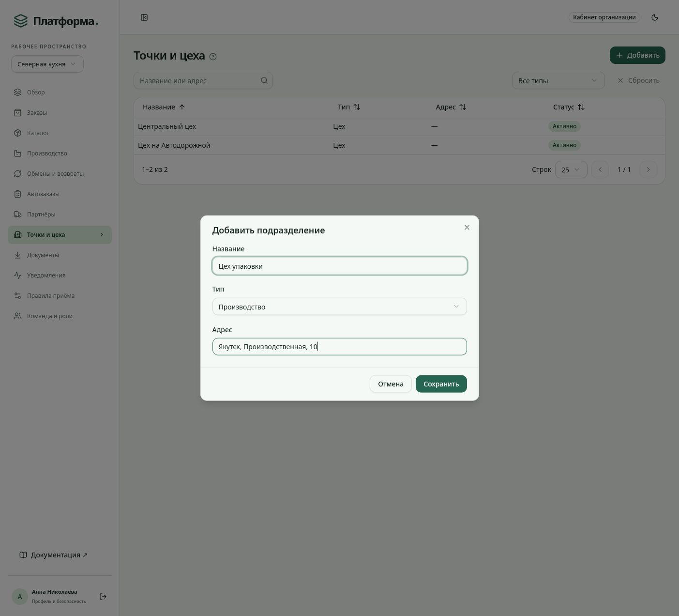Screen dimensions: 679x616
Task: Sort the table by Название column
Action: 164,107
